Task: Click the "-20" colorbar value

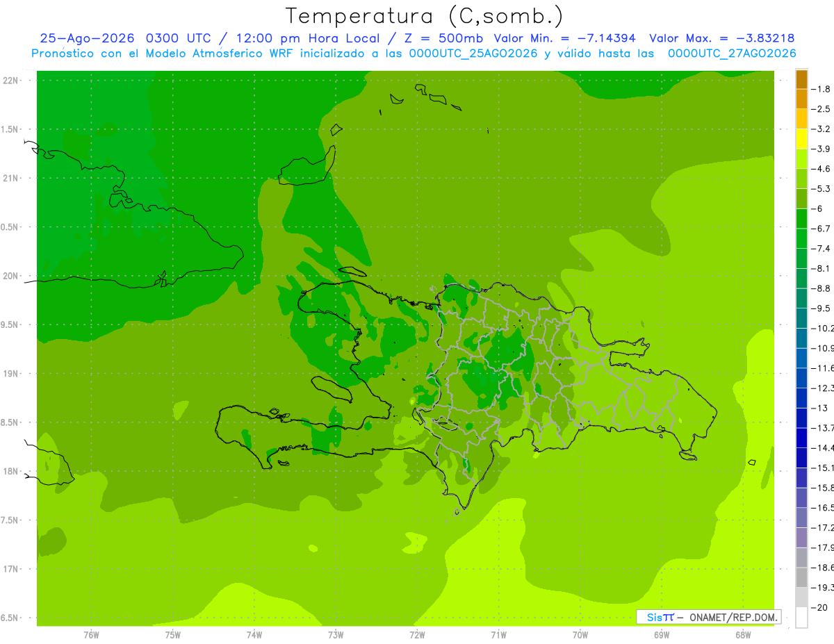Action: click(x=819, y=607)
